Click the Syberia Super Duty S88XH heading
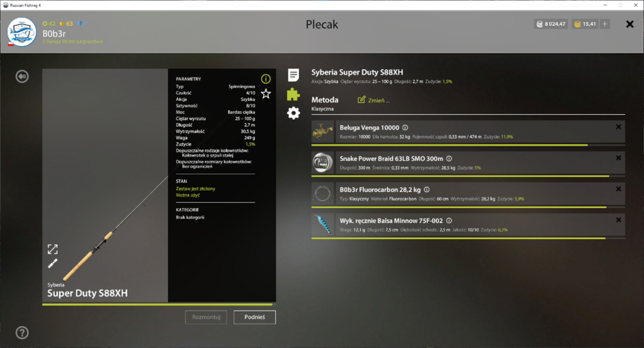 (357, 72)
